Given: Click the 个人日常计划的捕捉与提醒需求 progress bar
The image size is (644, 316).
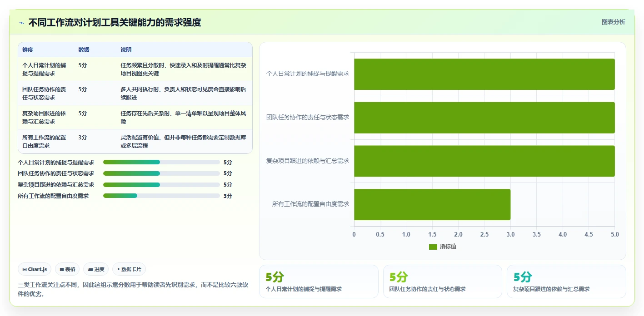Looking at the screenshot, I should pyautogui.click(x=161, y=162).
